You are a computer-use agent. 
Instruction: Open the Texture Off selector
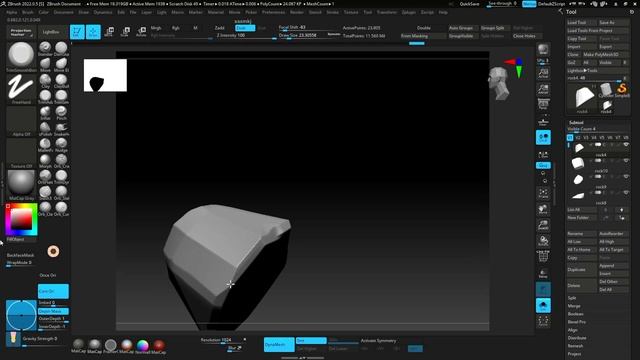point(21,153)
